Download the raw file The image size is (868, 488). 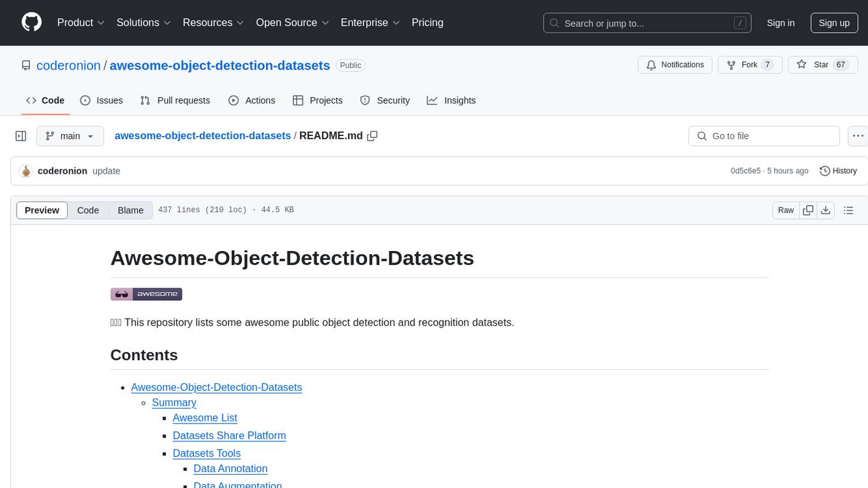coord(825,210)
